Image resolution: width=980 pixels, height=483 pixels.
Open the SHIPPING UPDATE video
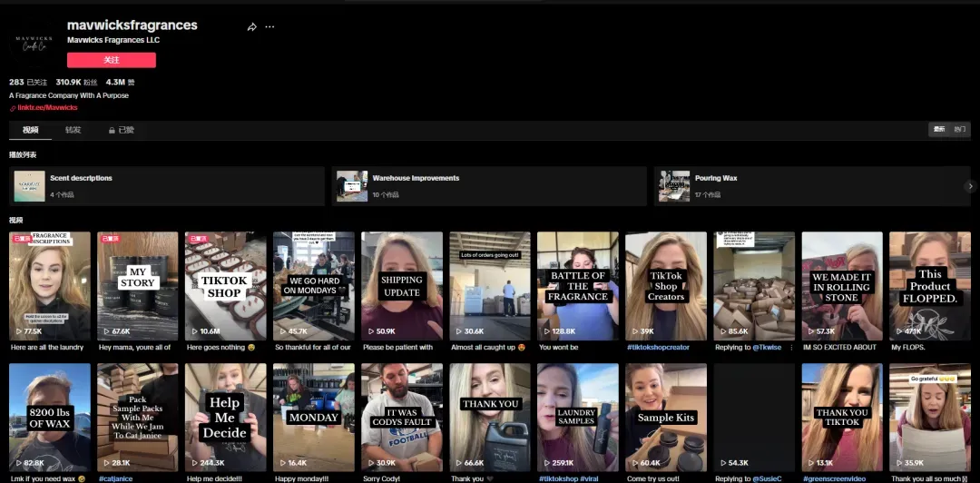pos(402,286)
